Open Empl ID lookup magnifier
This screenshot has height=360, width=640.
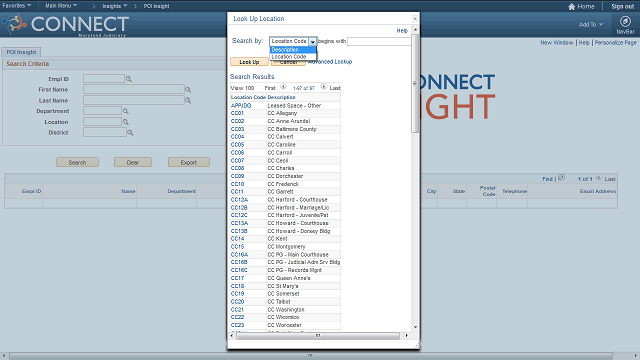tap(129, 79)
